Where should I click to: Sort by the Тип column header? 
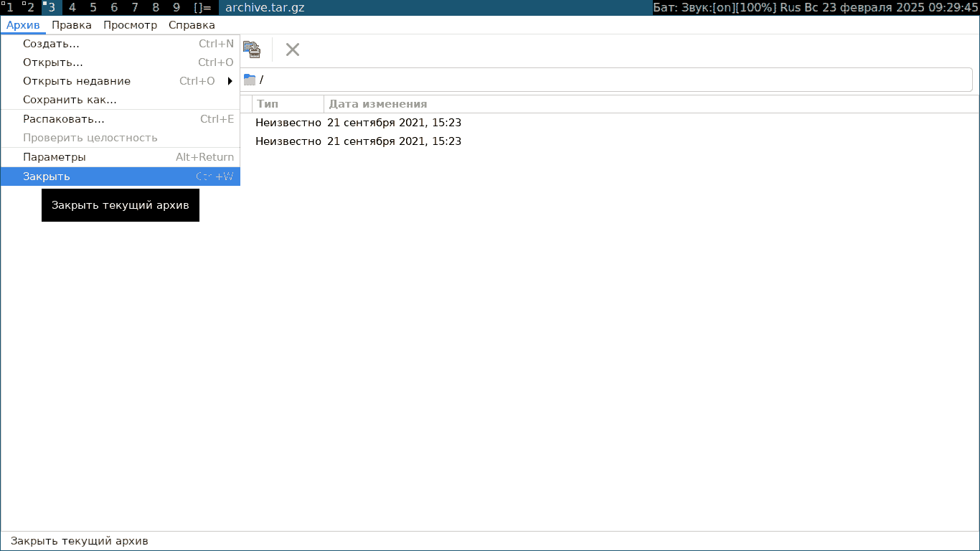point(287,104)
